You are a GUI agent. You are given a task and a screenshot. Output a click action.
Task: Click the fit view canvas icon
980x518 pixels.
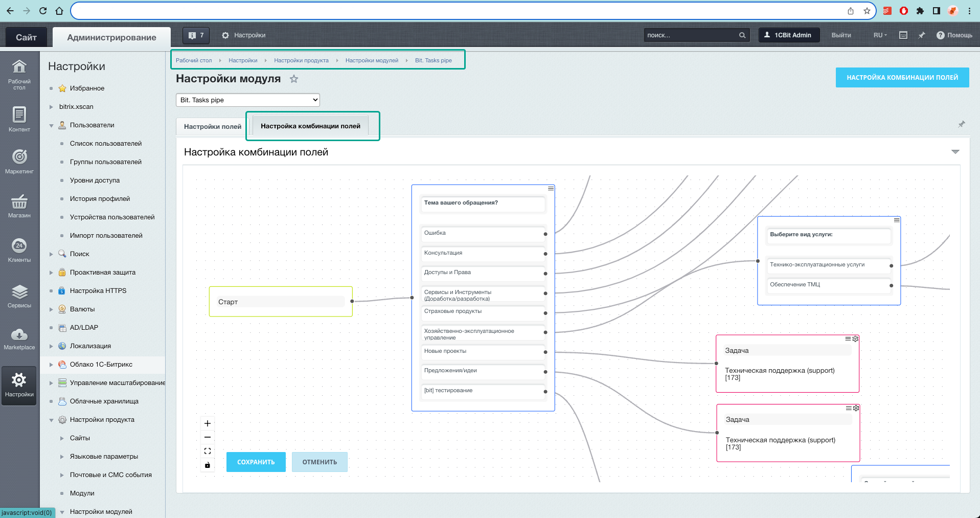tap(208, 451)
